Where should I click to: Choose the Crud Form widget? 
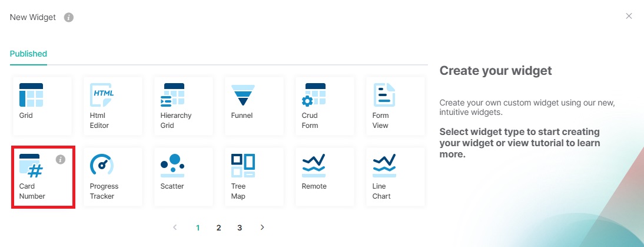tap(314, 95)
